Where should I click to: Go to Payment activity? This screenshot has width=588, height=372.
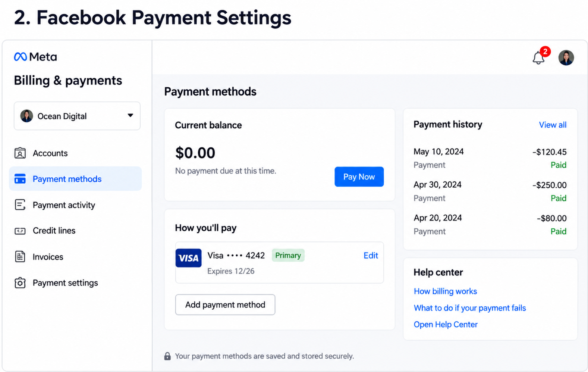point(75,205)
